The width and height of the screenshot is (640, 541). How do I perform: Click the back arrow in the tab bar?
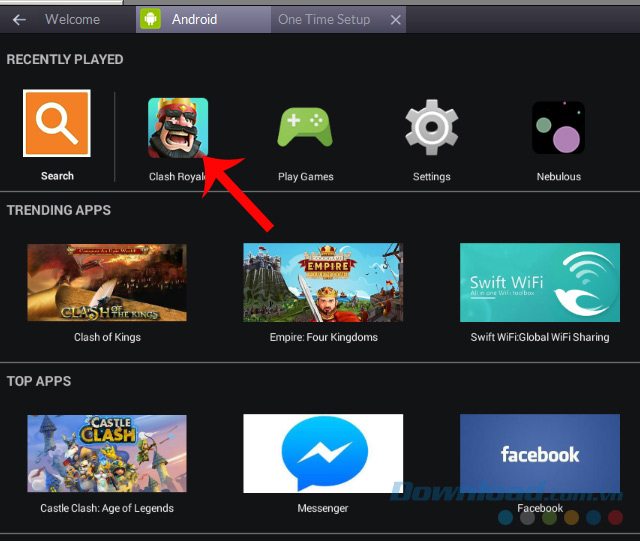tap(19, 20)
